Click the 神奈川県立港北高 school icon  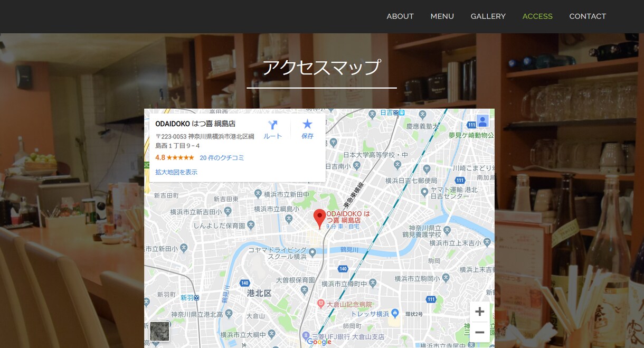[x=229, y=314]
